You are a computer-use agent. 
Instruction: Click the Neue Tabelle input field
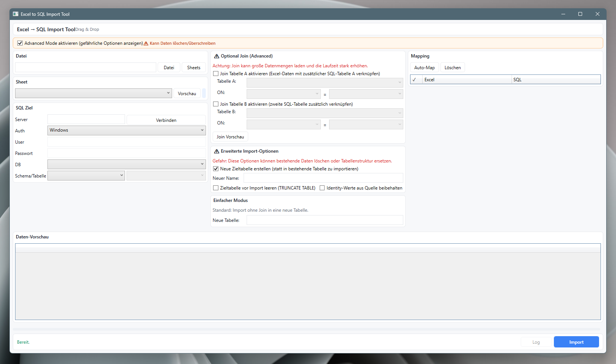(x=325, y=220)
